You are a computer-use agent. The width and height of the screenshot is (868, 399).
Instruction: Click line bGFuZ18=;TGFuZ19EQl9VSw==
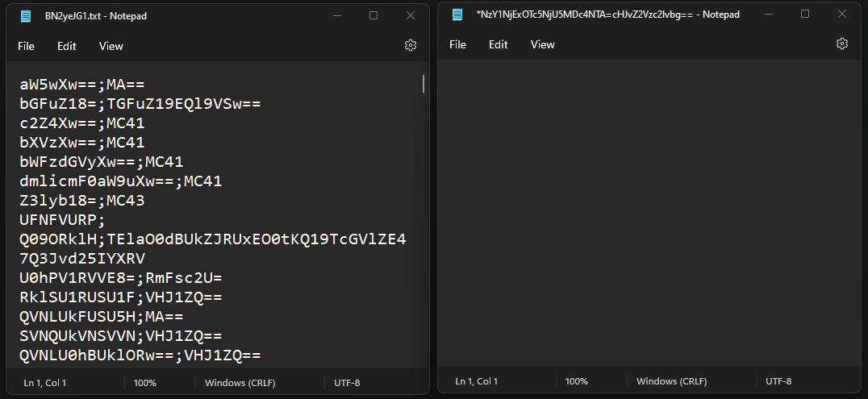140,104
